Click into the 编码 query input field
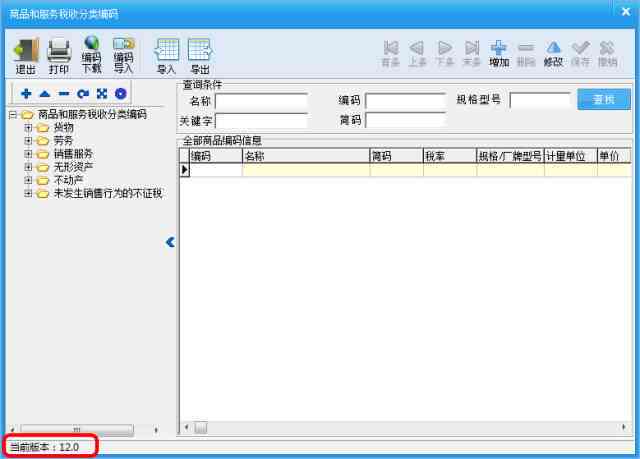 coord(405,101)
